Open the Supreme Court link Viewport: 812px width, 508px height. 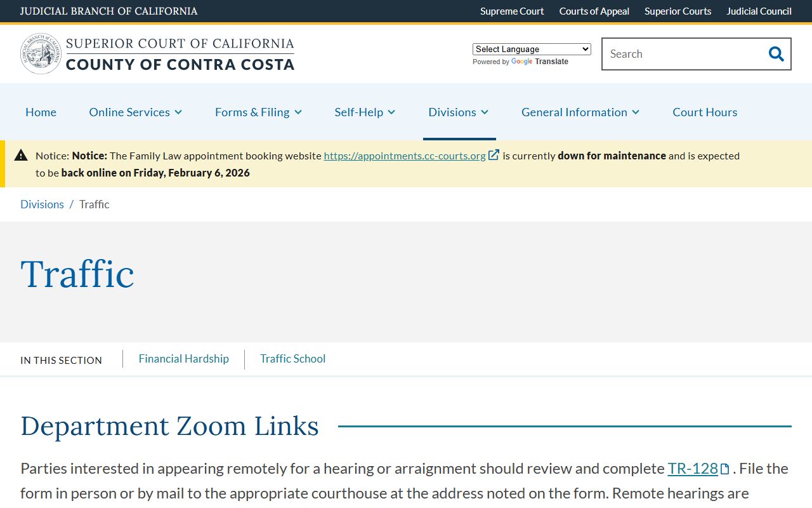[x=512, y=11]
